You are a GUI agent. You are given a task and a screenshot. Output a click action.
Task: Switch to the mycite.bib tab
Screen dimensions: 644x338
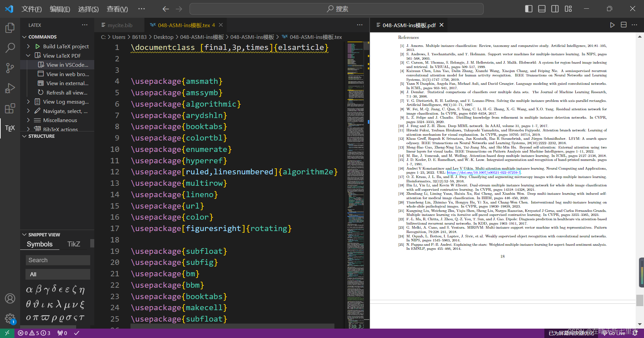tap(120, 25)
